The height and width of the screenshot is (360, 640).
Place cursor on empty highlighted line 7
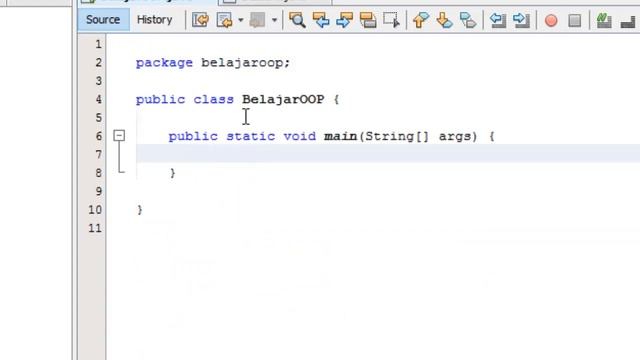[x=388, y=154]
